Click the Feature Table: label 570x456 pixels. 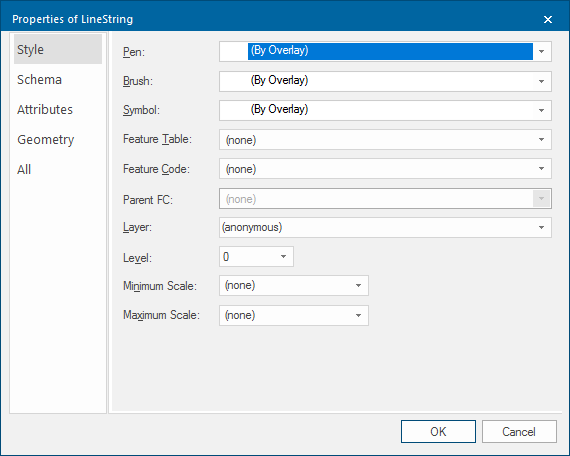pos(157,139)
